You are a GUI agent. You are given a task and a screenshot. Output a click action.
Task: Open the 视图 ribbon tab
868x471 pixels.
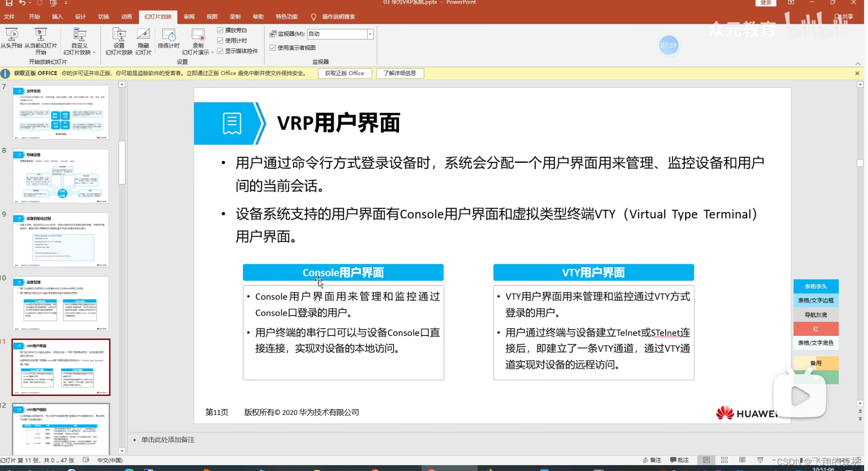212,16
